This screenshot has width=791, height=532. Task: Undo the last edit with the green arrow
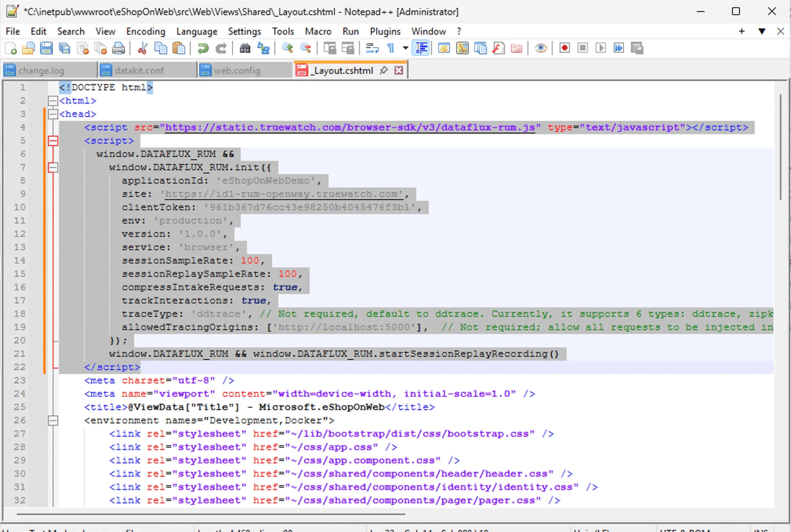(x=203, y=49)
